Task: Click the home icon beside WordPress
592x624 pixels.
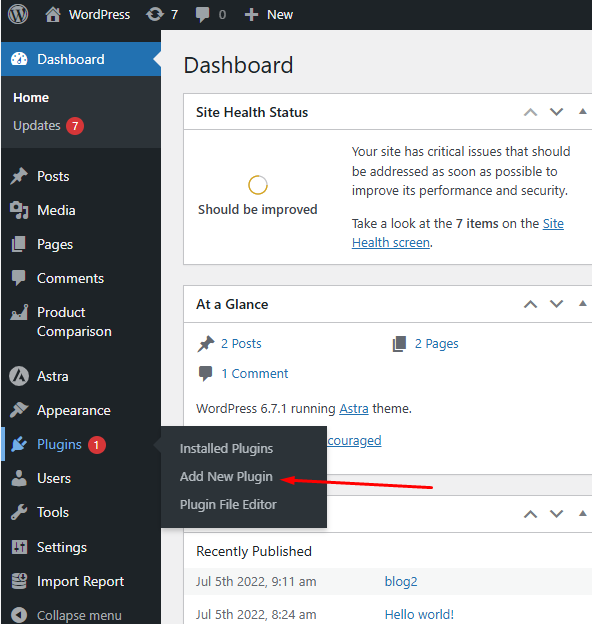Action: tap(53, 14)
